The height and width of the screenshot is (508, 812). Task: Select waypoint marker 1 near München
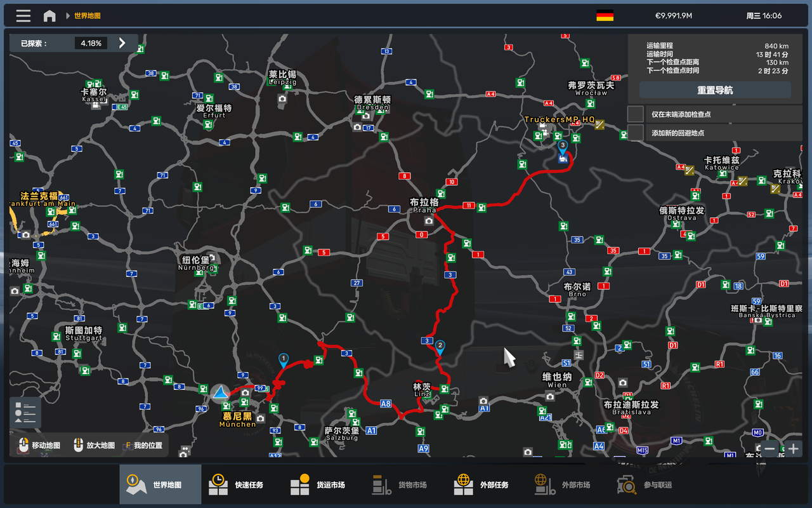tap(284, 360)
